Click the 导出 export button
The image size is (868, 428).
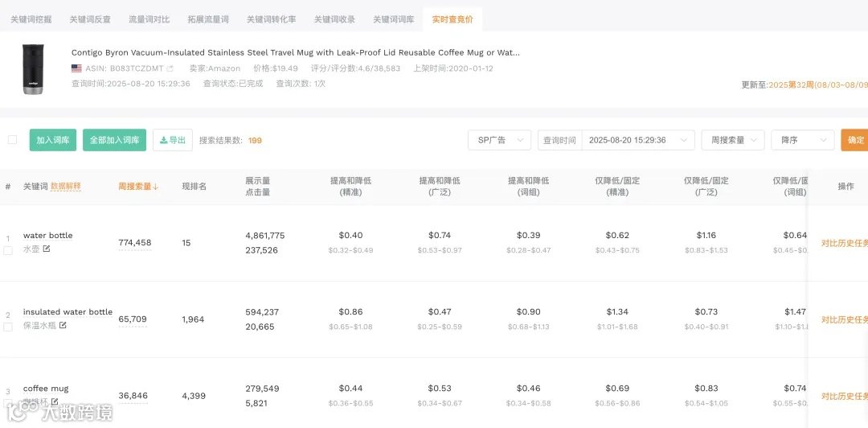pyautogui.click(x=173, y=140)
